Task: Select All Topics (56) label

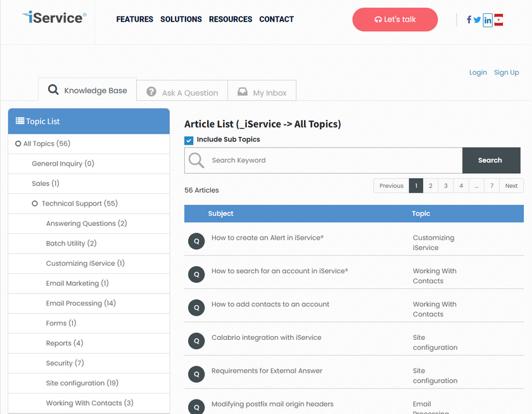Action: click(47, 144)
